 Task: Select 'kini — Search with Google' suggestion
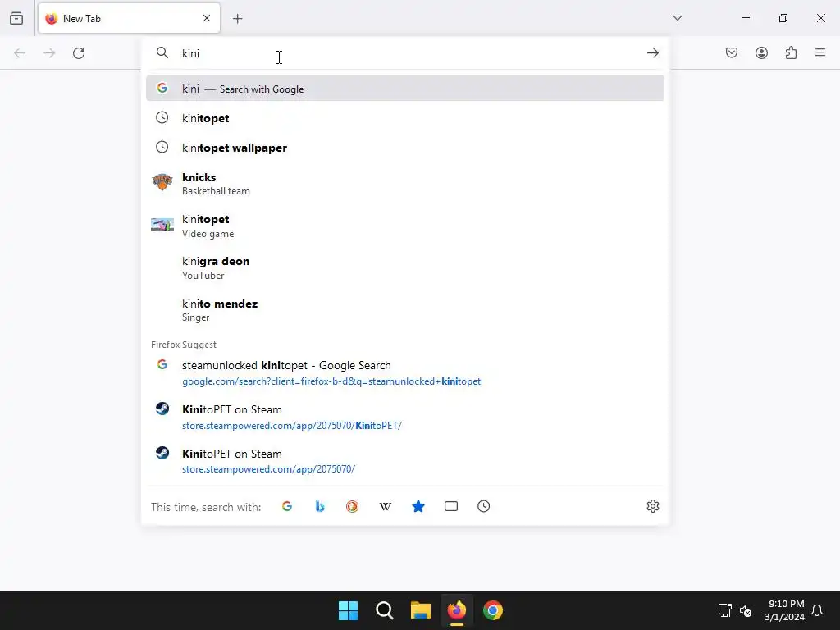coord(405,89)
